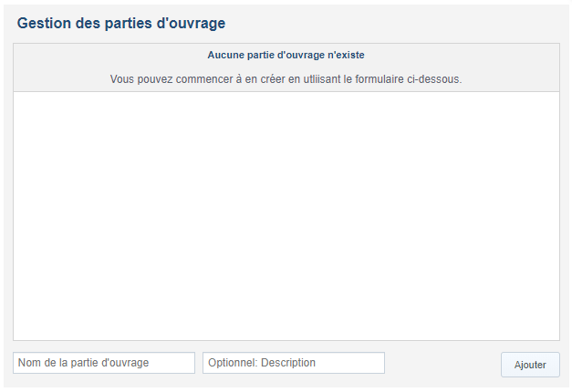Viewport: 572px width, 392px height.
Task: Activate the text field left of Description
Action: pos(104,363)
